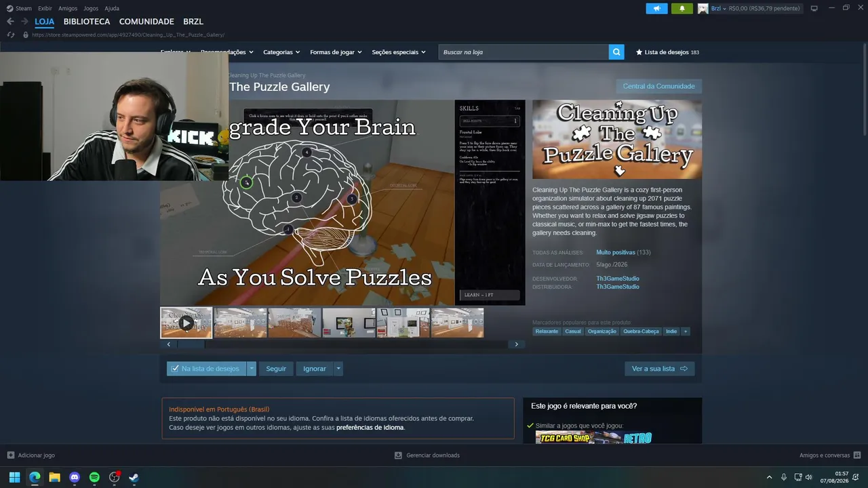Image resolution: width=868 pixels, height=488 pixels.
Task: Switch to Big Picture mode monitor icon
Action: tap(814, 8)
